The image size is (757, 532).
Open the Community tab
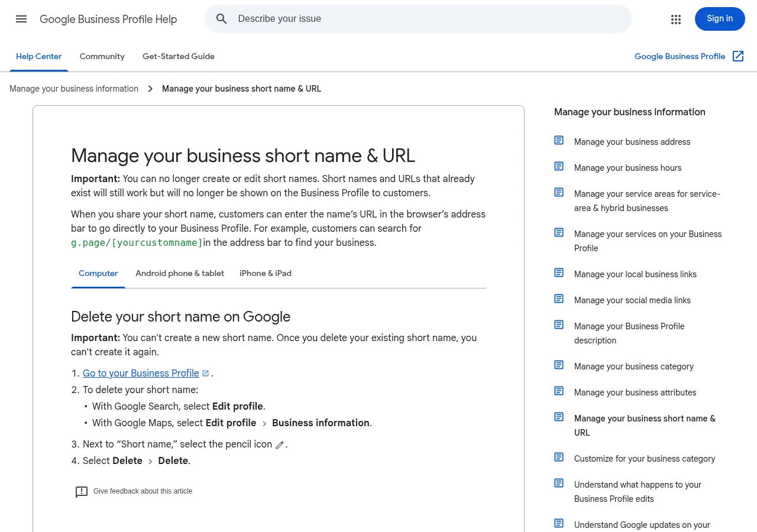[x=102, y=56]
